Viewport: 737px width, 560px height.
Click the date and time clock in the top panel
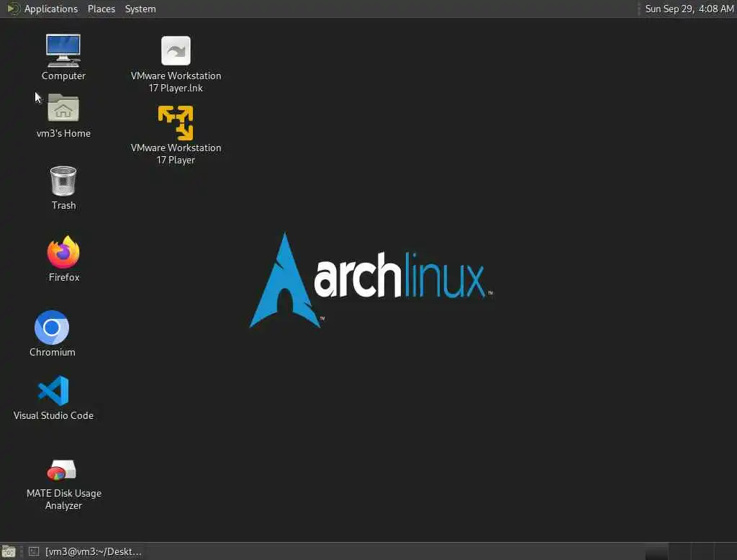point(689,9)
